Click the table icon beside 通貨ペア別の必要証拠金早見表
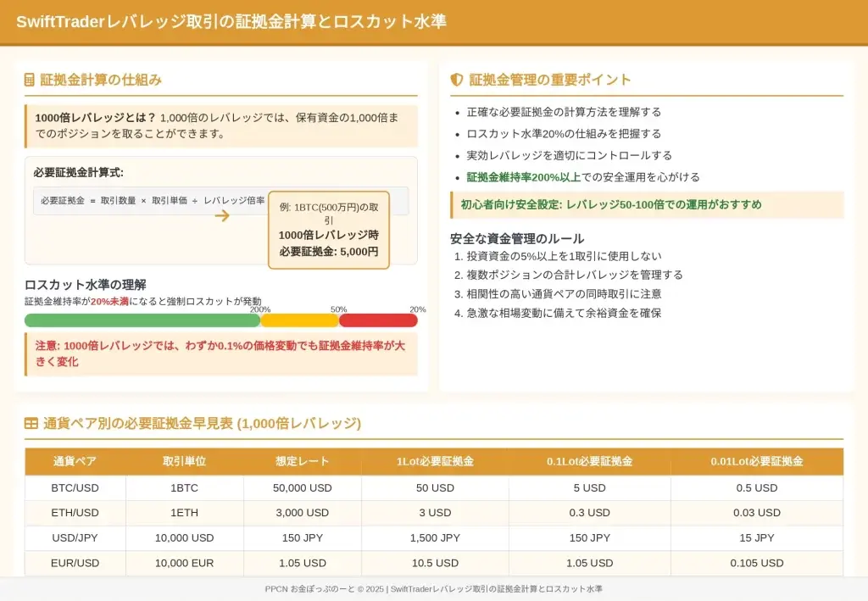The image size is (868, 601). (x=31, y=423)
